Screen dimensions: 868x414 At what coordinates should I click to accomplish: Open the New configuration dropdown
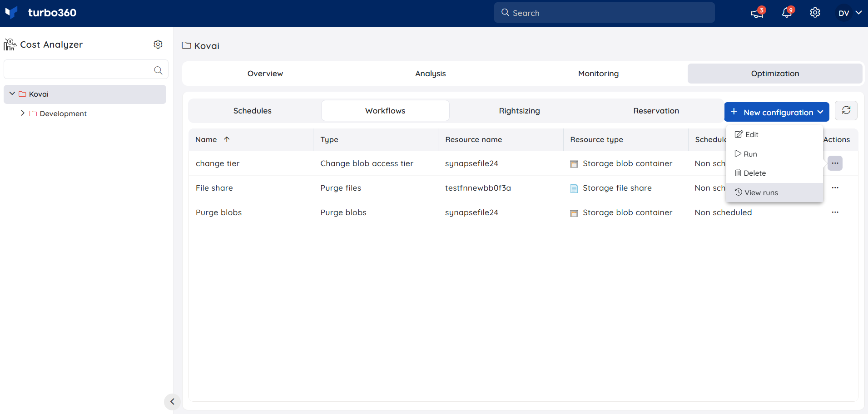click(777, 112)
